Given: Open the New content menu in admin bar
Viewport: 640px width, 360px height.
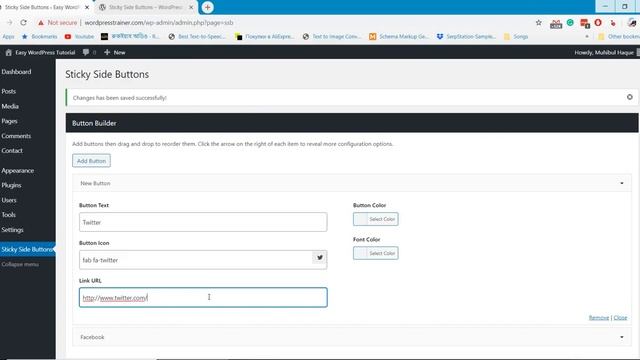Looking at the screenshot, I should pyautogui.click(x=115, y=52).
